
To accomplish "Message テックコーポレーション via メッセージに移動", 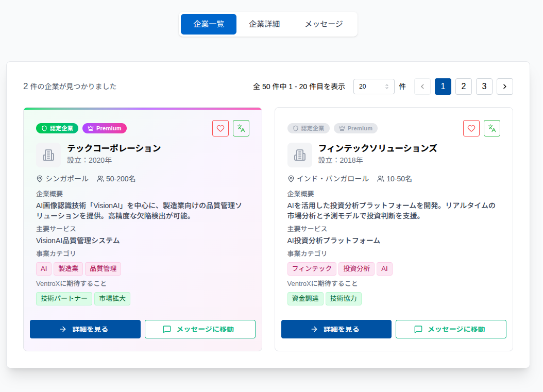I will (x=200, y=329).
